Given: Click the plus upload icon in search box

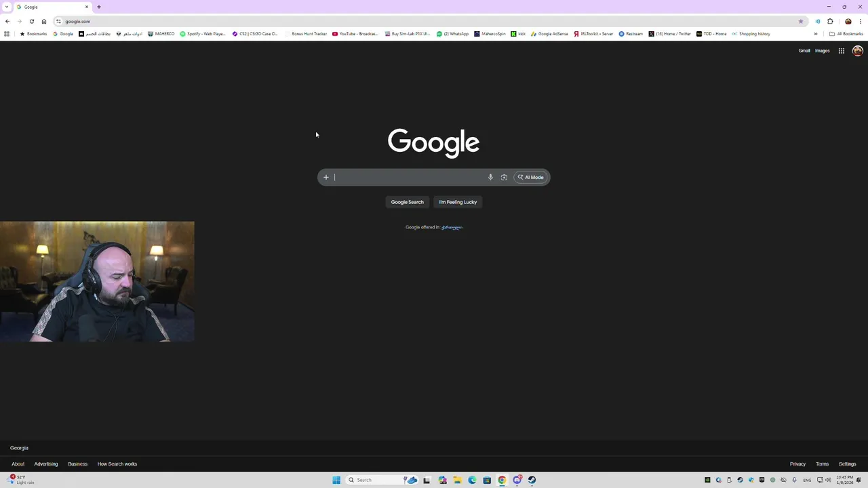Looking at the screenshot, I should [325, 178].
